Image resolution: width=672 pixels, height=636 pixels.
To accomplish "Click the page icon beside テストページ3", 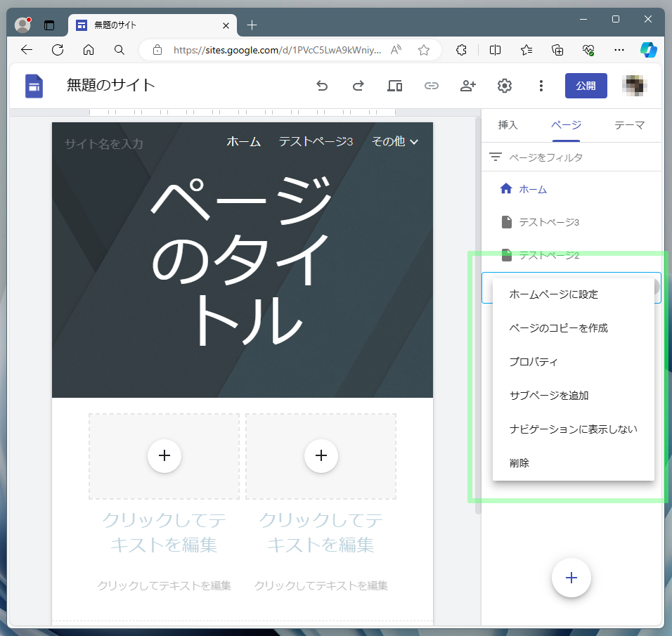I will [x=507, y=222].
